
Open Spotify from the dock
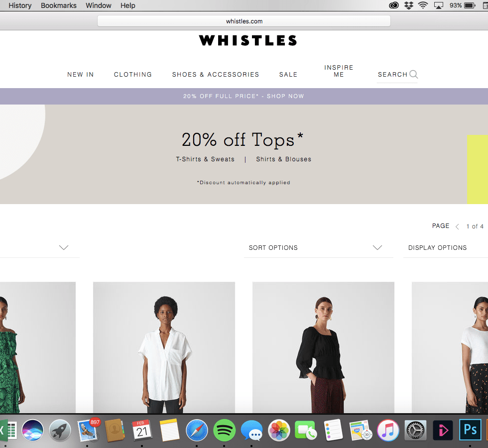pos(224,430)
